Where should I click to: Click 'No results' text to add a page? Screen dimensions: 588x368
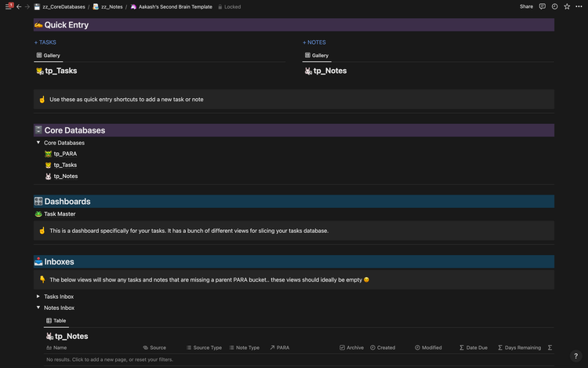coord(110,359)
